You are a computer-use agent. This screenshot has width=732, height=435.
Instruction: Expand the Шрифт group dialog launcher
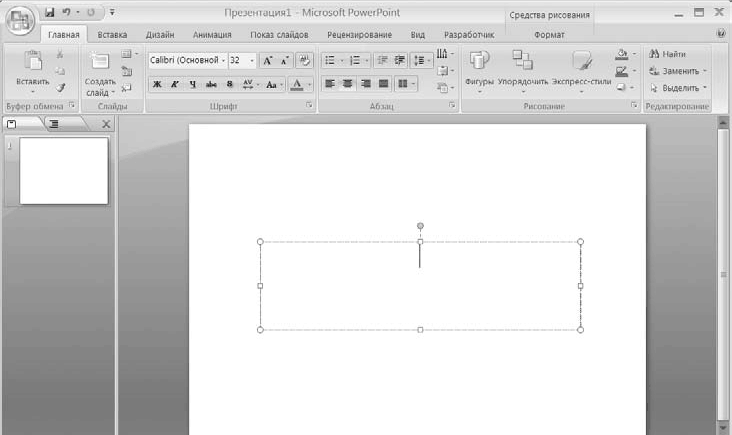309,105
